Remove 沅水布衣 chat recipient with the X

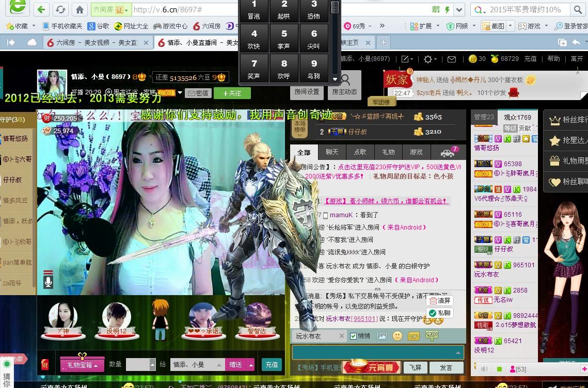click(x=341, y=336)
